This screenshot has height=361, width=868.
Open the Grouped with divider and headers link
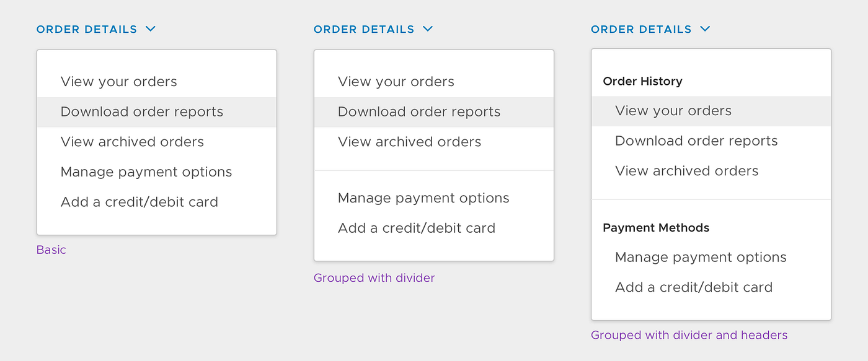pos(689,334)
